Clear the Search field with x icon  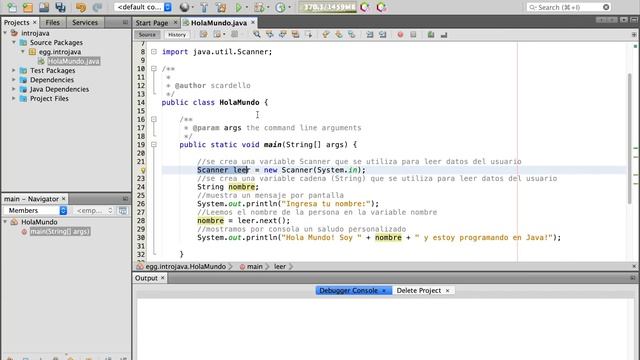[606, 7]
